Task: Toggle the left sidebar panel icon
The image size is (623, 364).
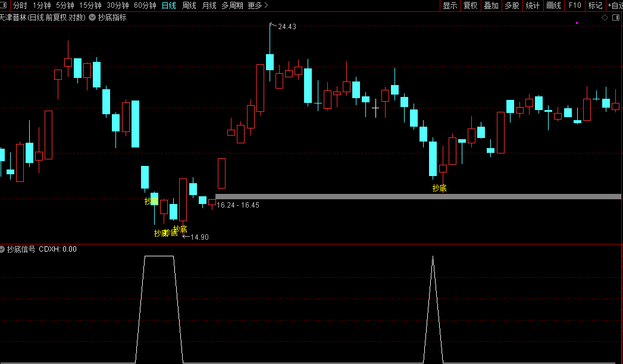Action: click(3, 5)
